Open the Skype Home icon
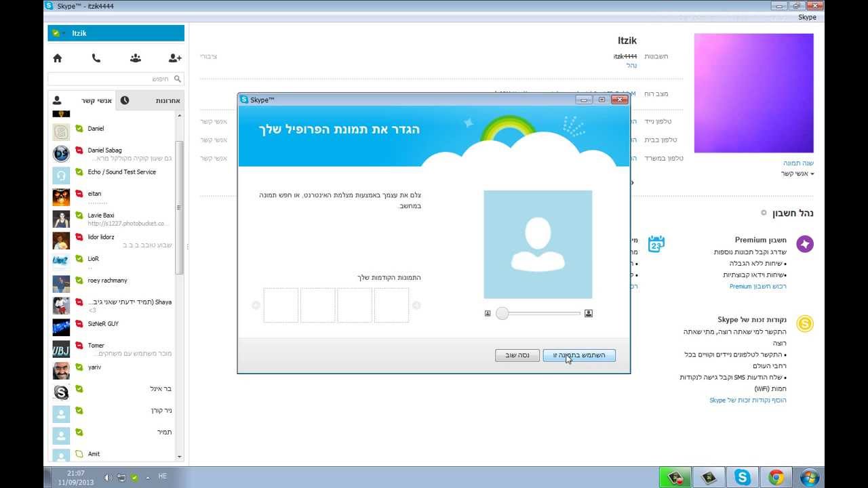The height and width of the screenshot is (488, 868). tap(58, 58)
